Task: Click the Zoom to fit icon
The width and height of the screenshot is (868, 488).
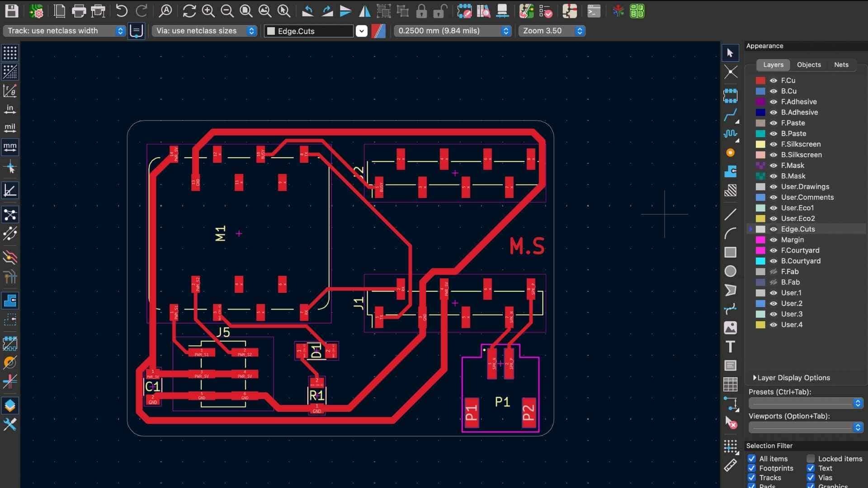Action: pyautogui.click(x=246, y=11)
